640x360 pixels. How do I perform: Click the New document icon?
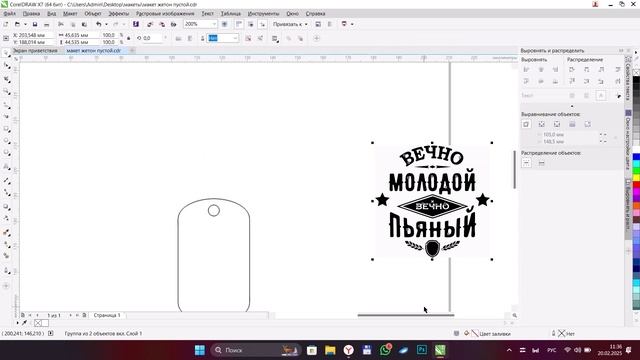(x=6, y=24)
